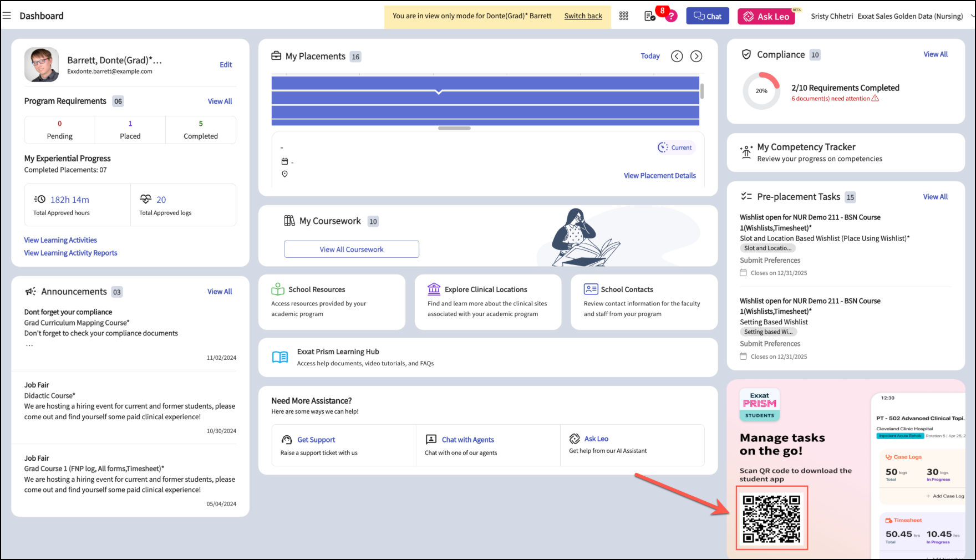Open the apps grid icon in the header

[x=623, y=16]
